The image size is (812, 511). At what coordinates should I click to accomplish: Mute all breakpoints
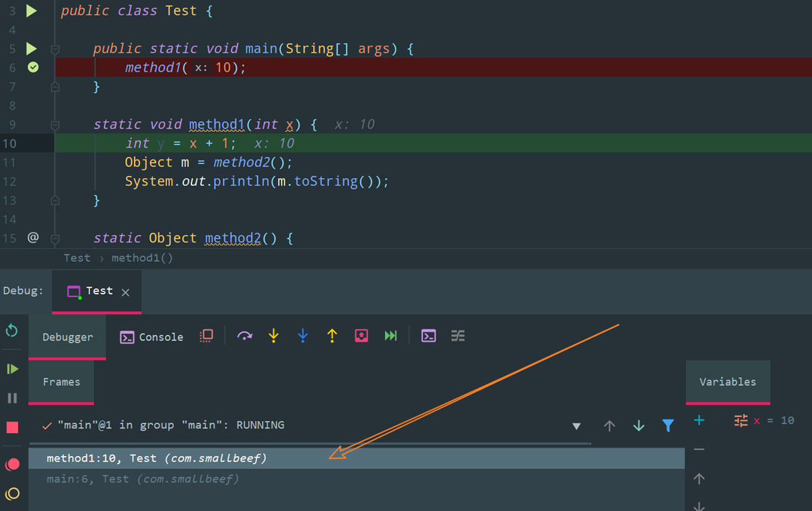click(12, 493)
